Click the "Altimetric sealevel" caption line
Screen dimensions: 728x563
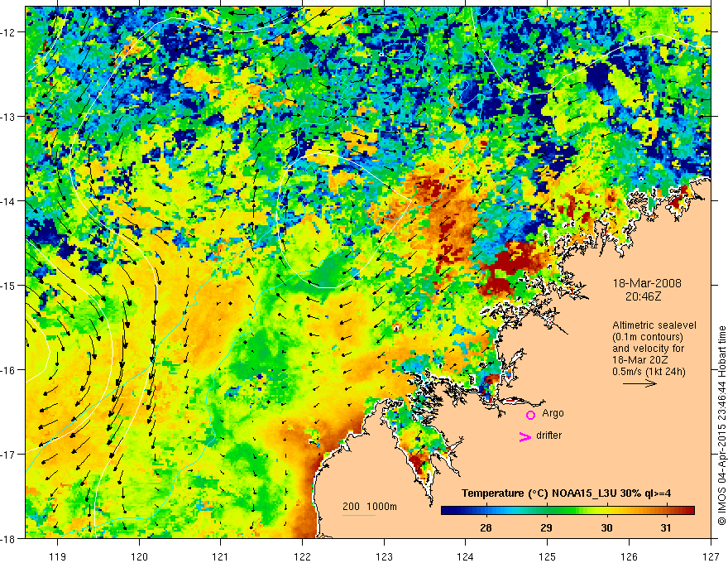pyautogui.click(x=654, y=325)
